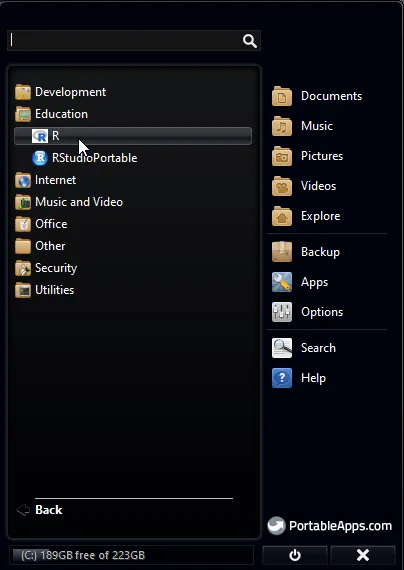Launch the R application icon

point(40,136)
